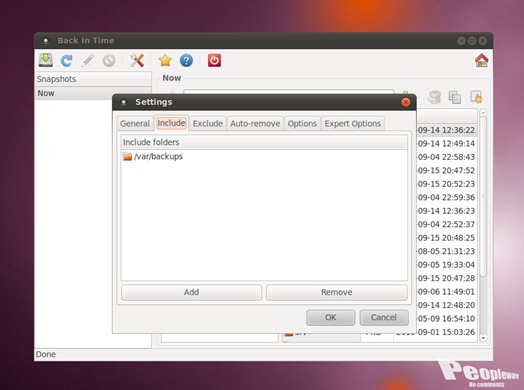Select the row dated 09-14 12:36:23
Viewport: 524px width, 390px height.
tap(446, 211)
